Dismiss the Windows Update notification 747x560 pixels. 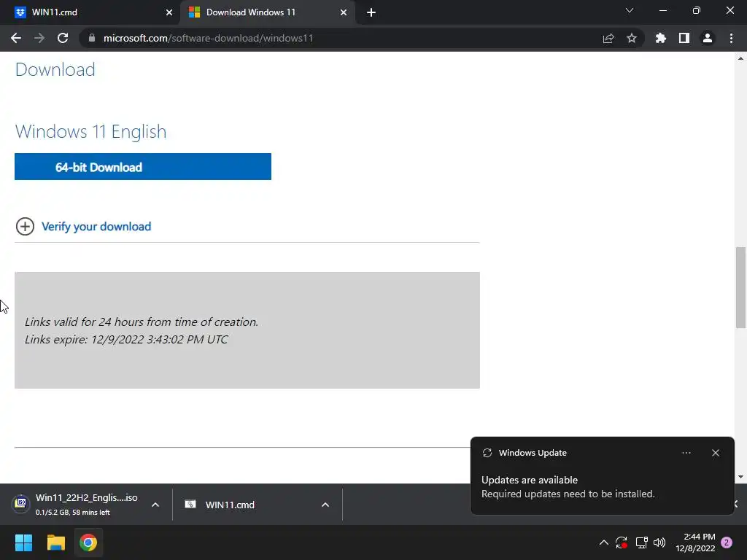716,453
